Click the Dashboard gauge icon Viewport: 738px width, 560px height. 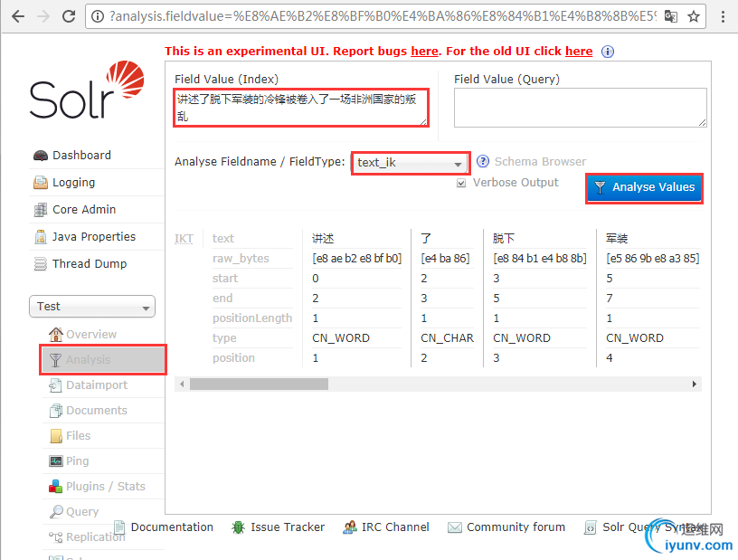41,156
